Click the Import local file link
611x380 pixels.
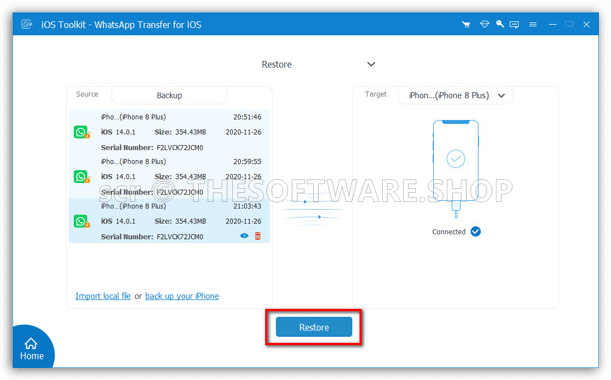coord(103,296)
